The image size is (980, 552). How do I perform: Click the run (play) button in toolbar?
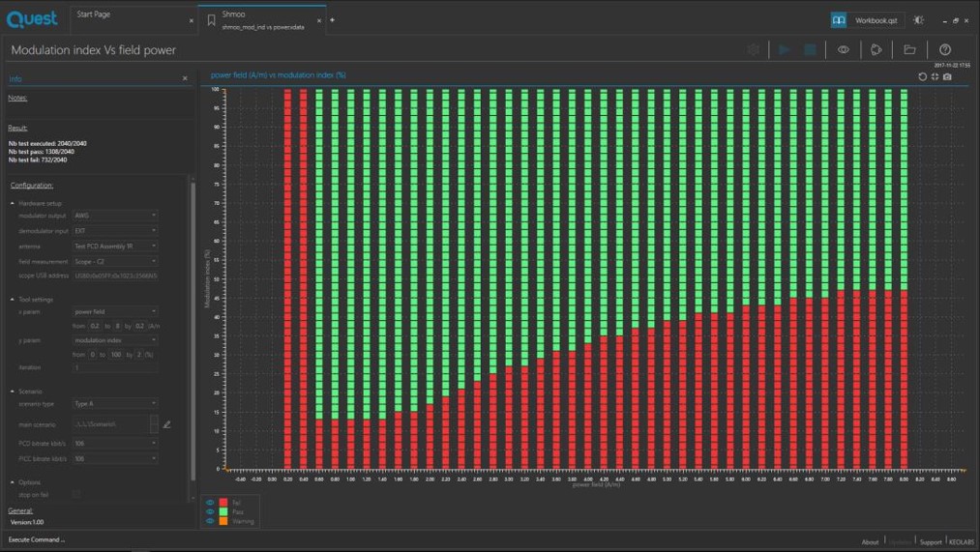[785, 49]
